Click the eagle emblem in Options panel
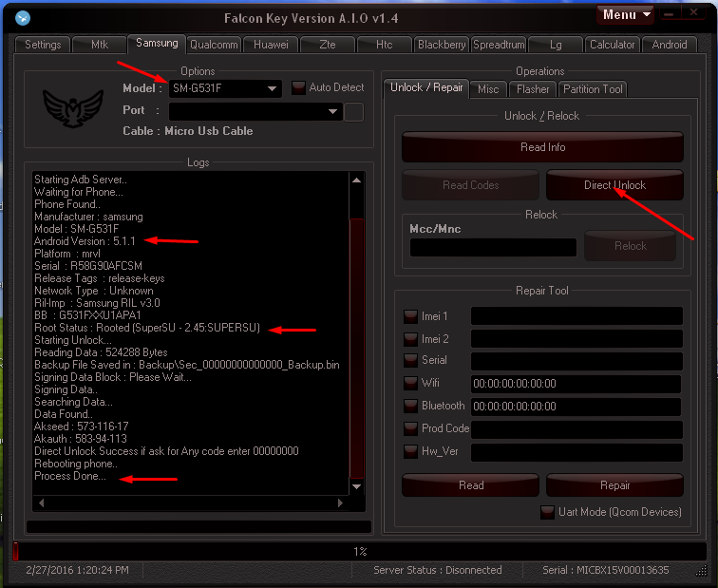The height and width of the screenshot is (588, 718). point(73,108)
